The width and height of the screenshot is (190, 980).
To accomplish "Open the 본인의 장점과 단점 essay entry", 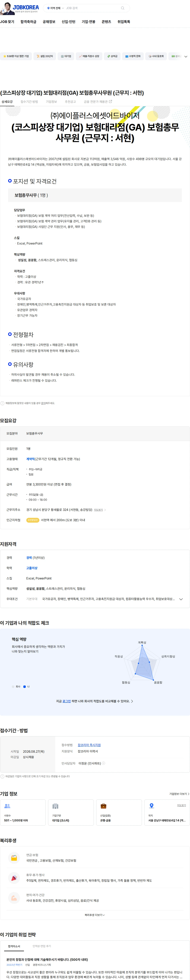I will 47,959.
